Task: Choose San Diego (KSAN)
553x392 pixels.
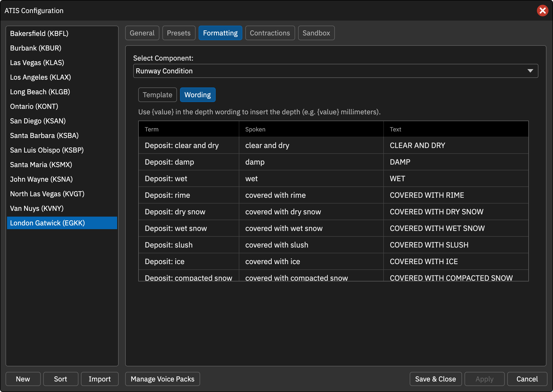Action: click(62, 121)
